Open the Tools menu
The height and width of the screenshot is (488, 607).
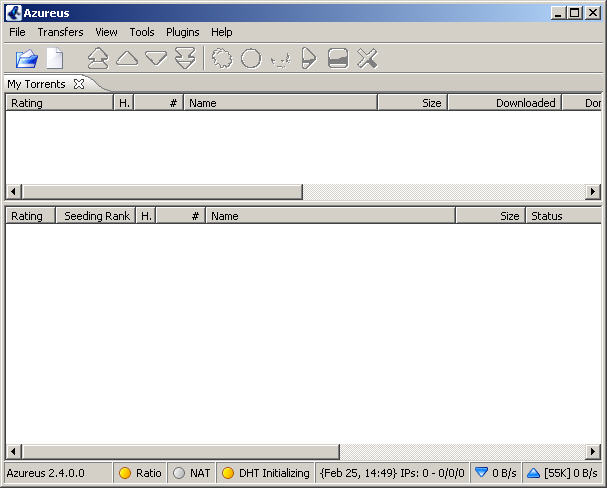(x=142, y=32)
